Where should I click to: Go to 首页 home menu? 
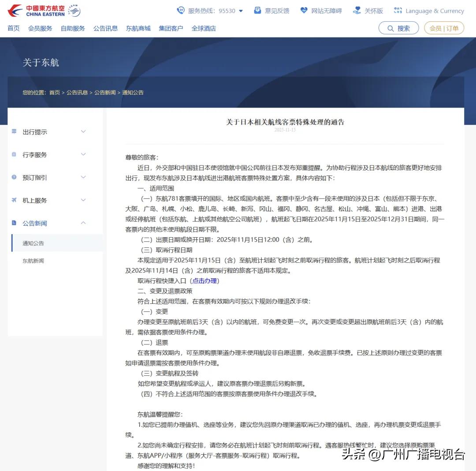[14, 28]
